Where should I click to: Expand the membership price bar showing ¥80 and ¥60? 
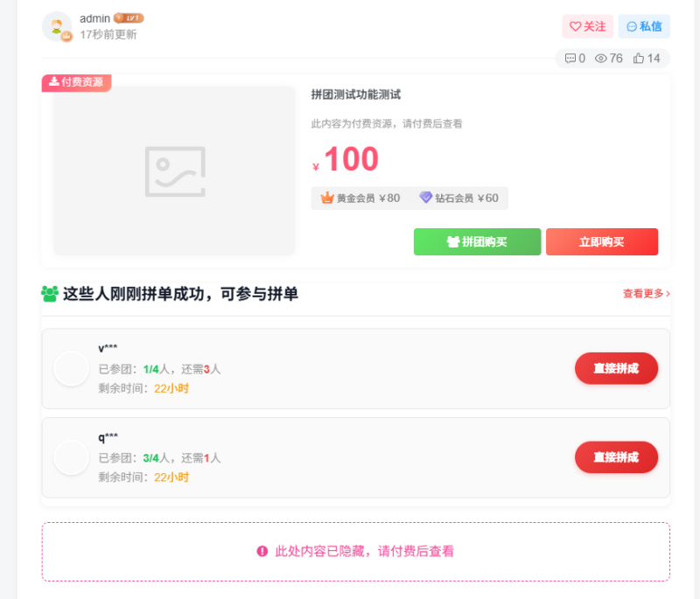tap(411, 198)
